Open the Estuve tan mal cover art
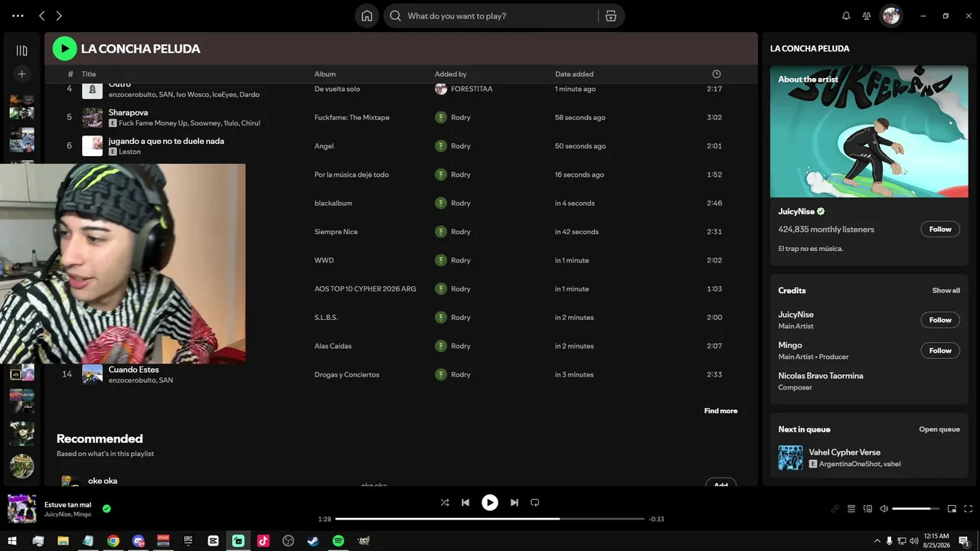 pos(21,509)
